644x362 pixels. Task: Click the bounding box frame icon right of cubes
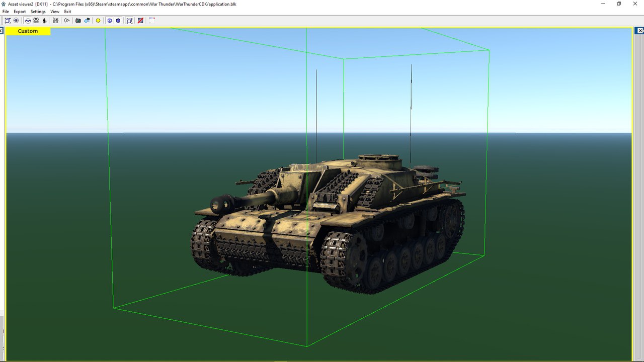[x=129, y=21]
